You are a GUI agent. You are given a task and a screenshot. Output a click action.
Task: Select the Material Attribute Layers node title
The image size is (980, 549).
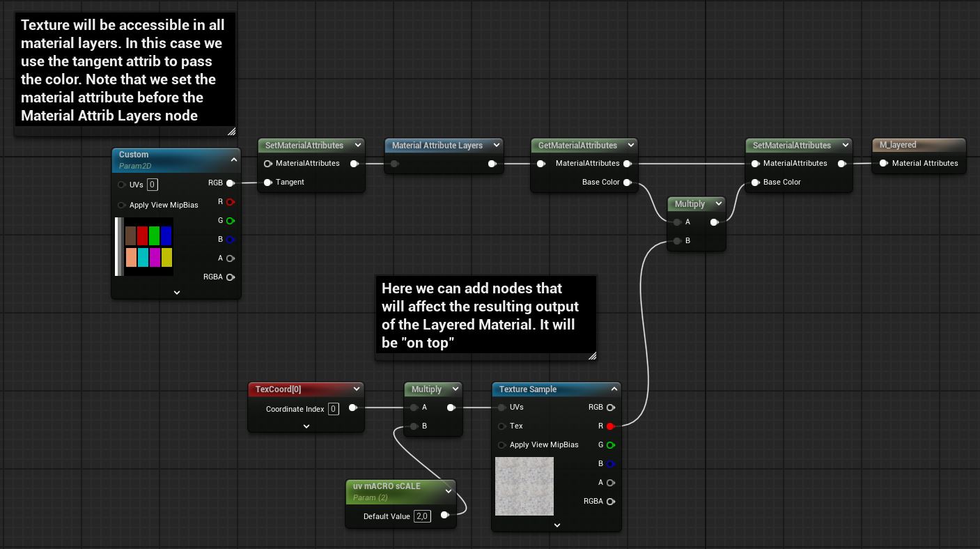coord(437,145)
